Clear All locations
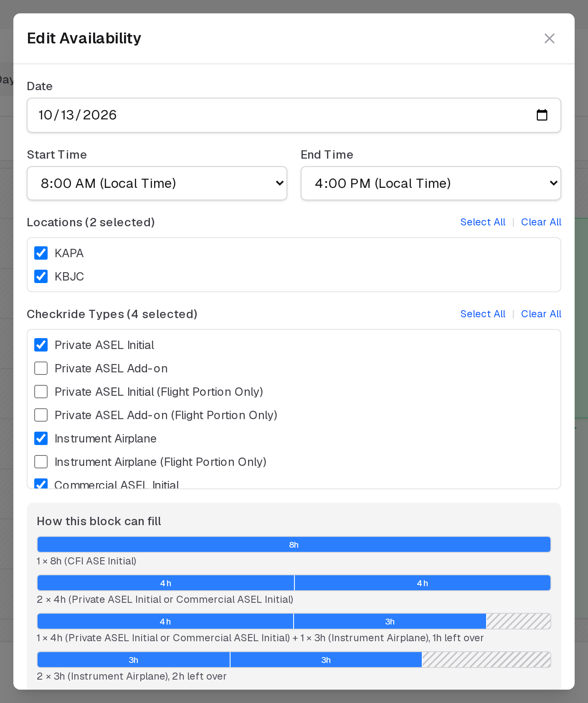This screenshot has height=703, width=588. coord(541,222)
